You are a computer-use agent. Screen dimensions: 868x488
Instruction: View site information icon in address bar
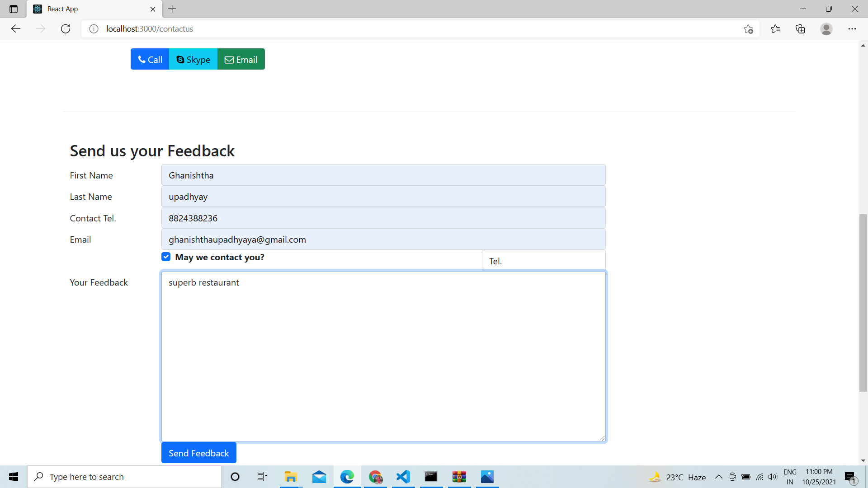pyautogui.click(x=94, y=29)
